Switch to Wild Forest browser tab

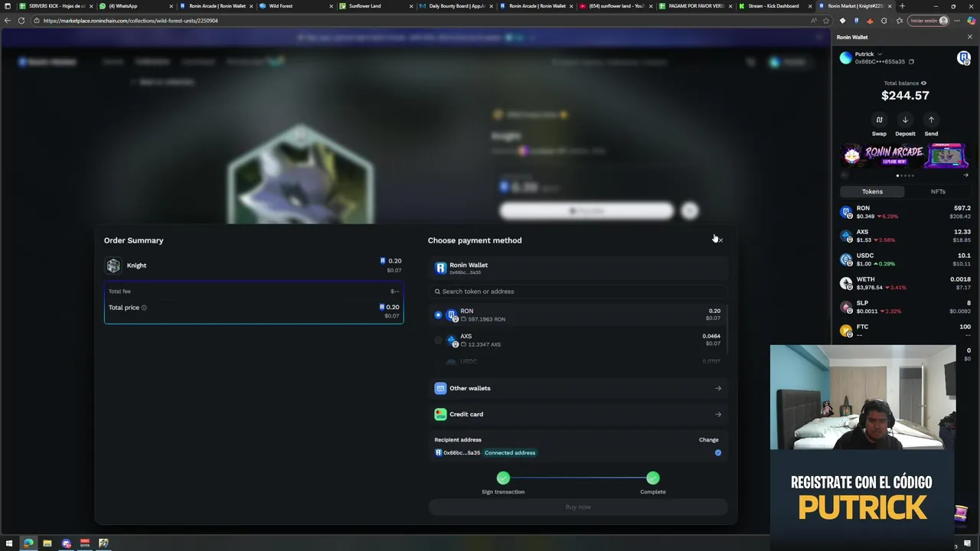[x=295, y=6]
